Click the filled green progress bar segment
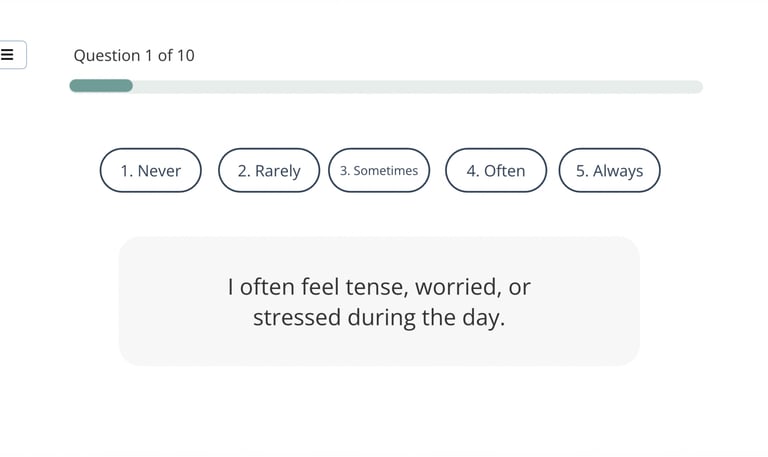 (x=101, y=86)
